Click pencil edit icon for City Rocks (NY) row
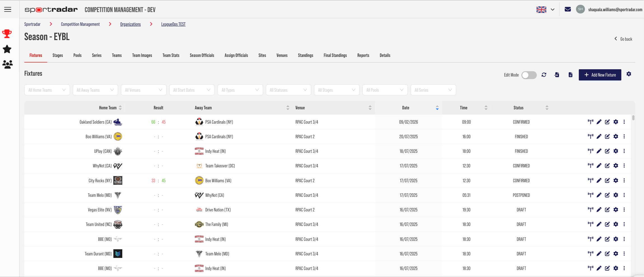The width and height of the screenshot is (644, 277). [x=599, y=181]
